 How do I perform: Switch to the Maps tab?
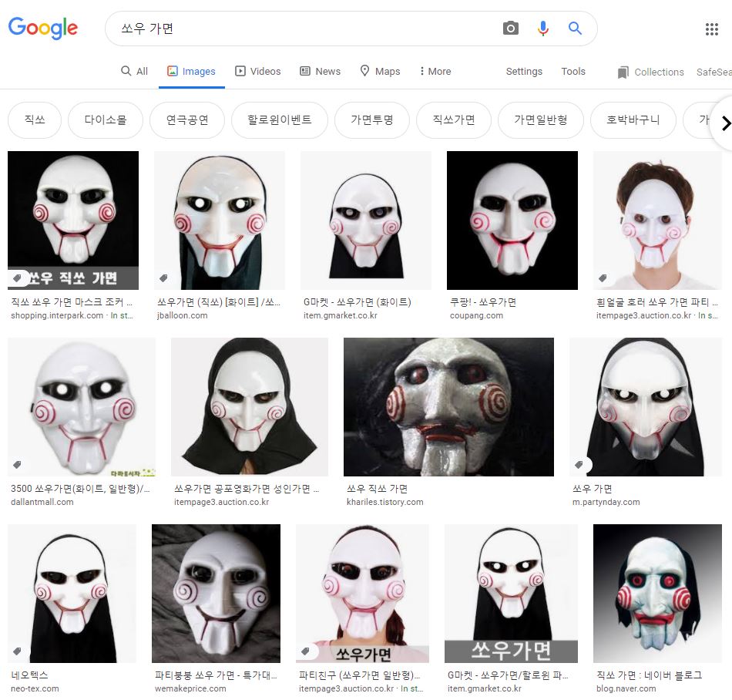coord(381,72)
